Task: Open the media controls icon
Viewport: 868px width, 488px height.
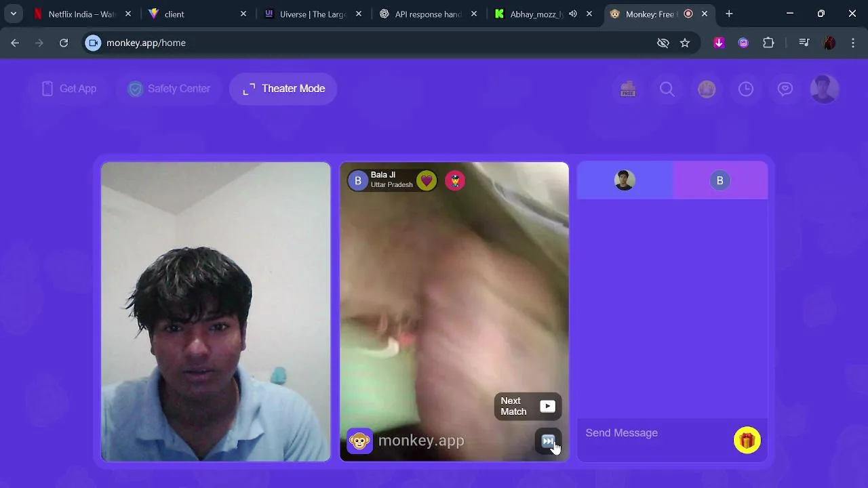Action: 804,43
